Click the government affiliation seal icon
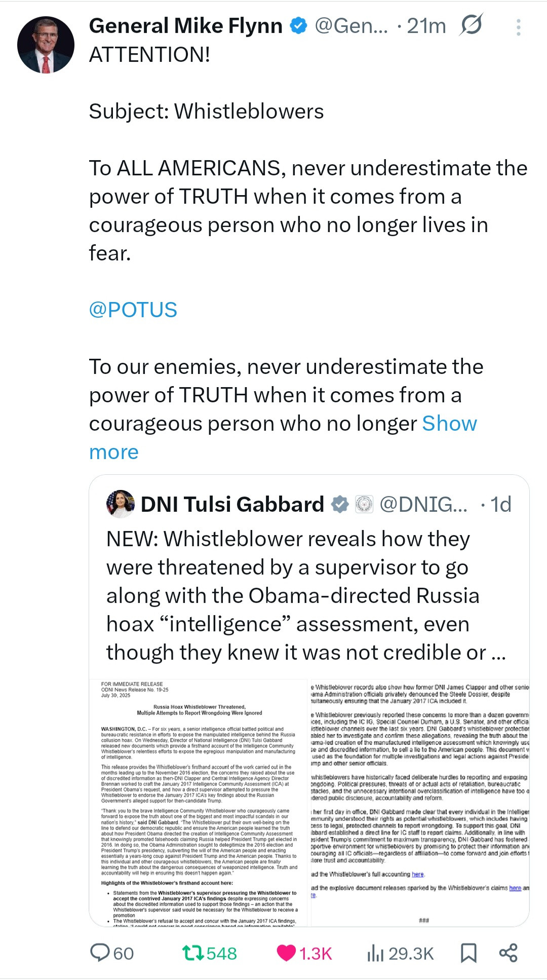 pos(364,504)
